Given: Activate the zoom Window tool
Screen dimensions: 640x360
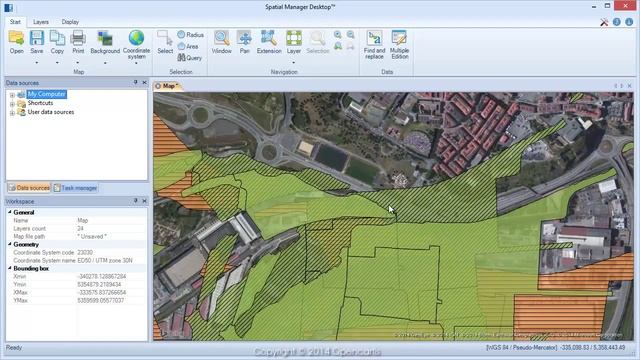Looking at the screenshot, I should (222, 42).
